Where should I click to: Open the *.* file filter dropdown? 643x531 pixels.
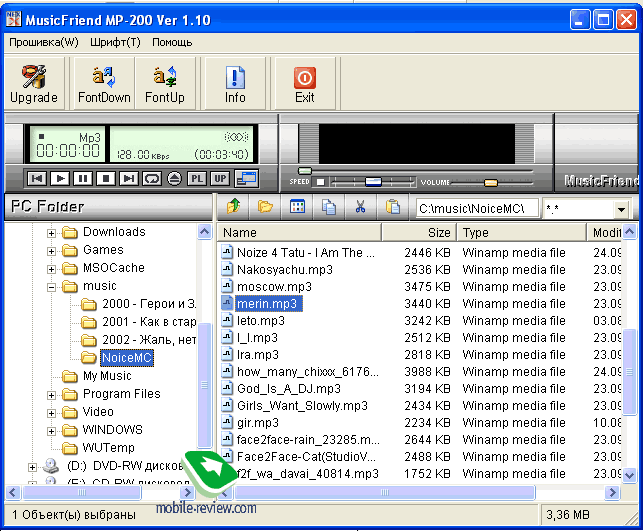(621, 210)
